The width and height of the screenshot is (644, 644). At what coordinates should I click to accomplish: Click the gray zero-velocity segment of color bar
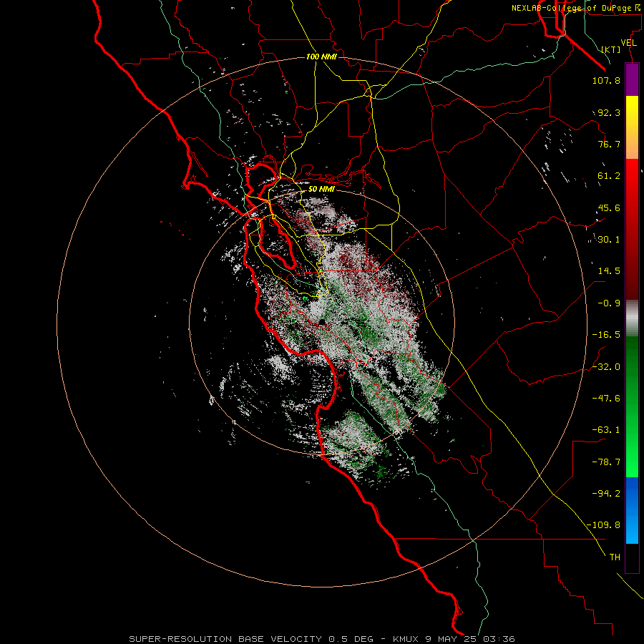click(x=632, y=317)
